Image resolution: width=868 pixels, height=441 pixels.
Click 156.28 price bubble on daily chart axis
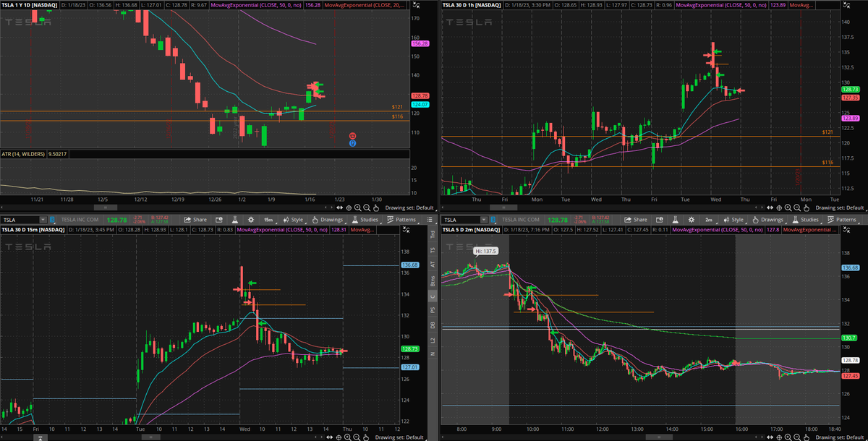click(x=420, y=43)
